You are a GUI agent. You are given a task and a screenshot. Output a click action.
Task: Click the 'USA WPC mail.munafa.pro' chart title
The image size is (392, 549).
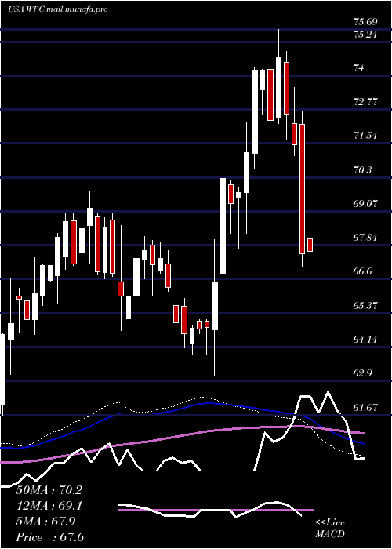[x=58, y=9]
